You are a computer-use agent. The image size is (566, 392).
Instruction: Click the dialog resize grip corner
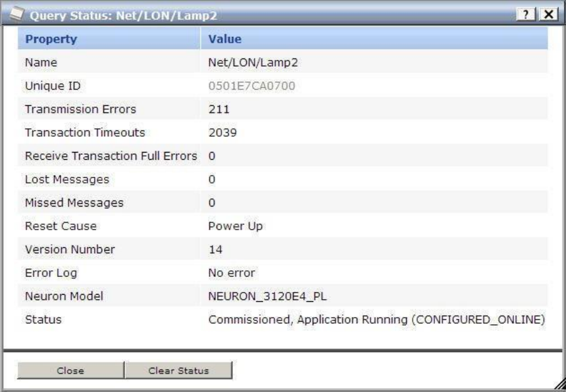point(559,384)
